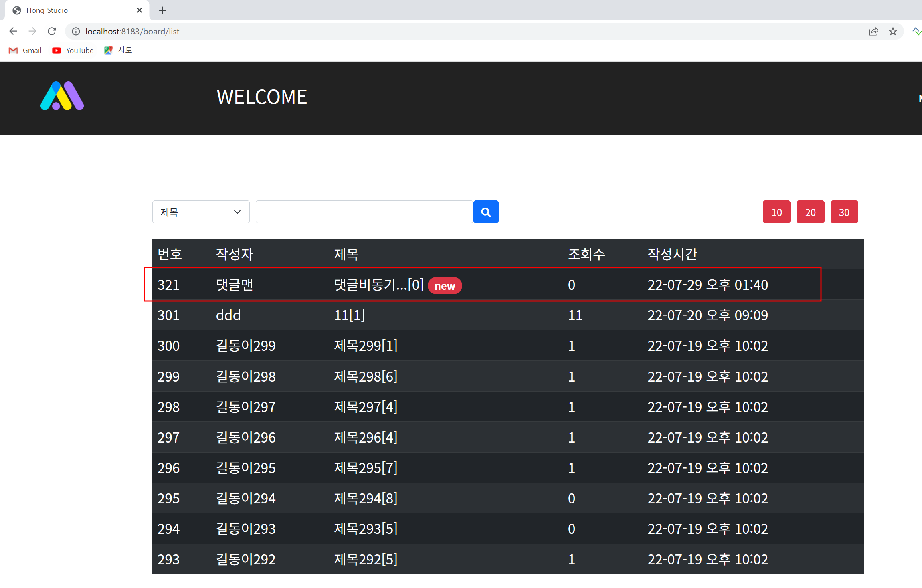Click the colorful site logo
922x588 pixels.
(62, 96)
